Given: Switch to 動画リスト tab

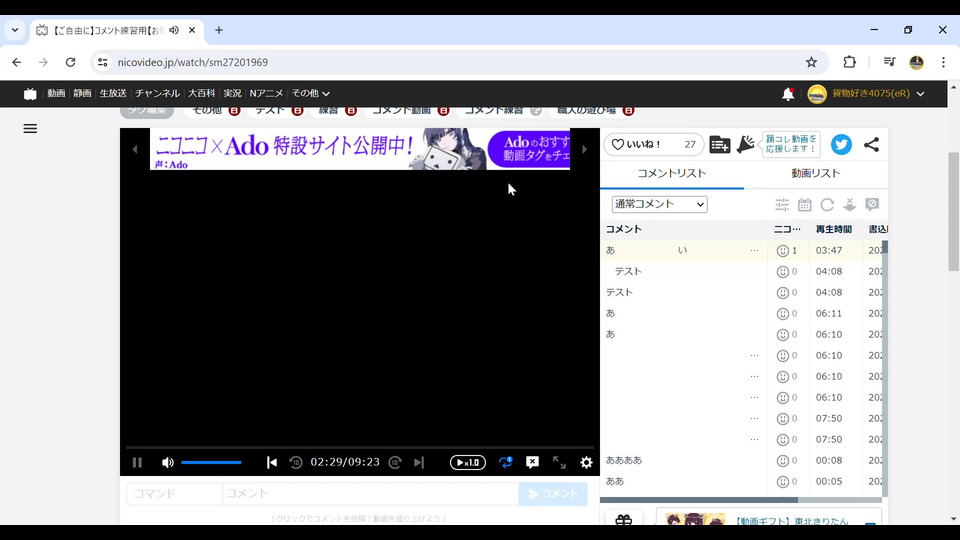Looking at the screenshot, I should coord(816,173).
